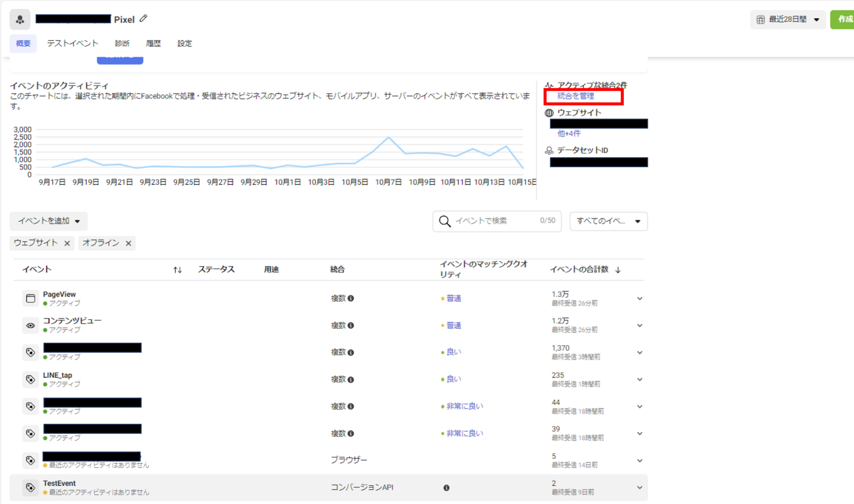Click the イベントで検索 search field
This screenshot has height=504, width=854.
click(495, 221)
